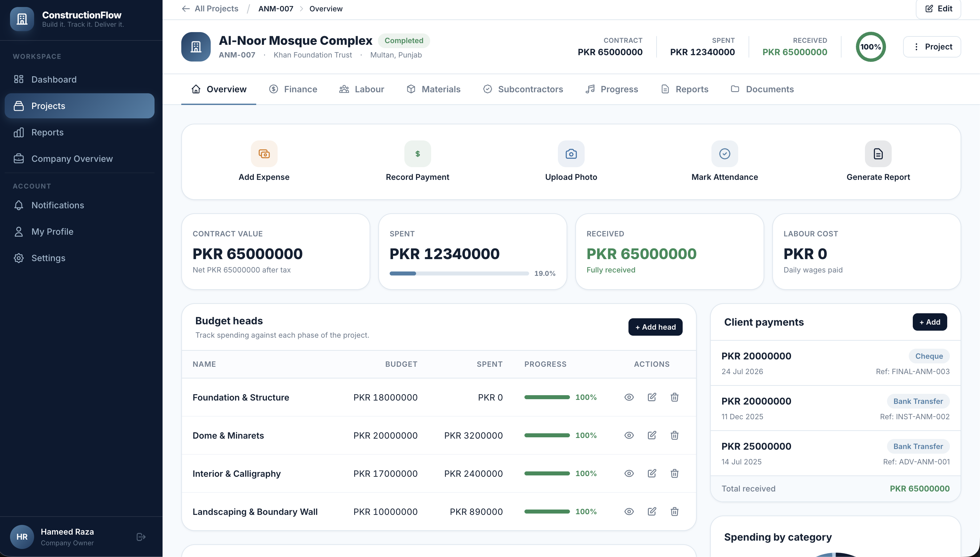Screen dimensions: 980x557
Task: Click the Interior & Calligraphy row name
Action: (236, 473)
